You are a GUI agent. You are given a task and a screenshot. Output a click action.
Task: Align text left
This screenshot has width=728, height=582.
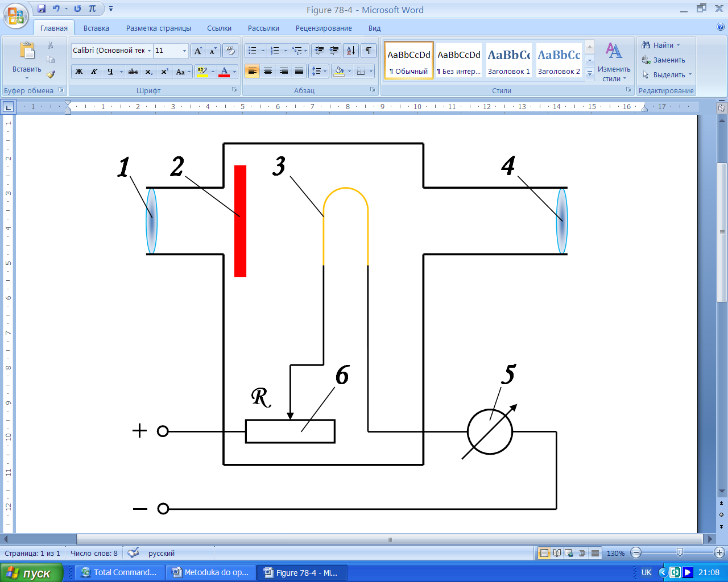point(253,71)
